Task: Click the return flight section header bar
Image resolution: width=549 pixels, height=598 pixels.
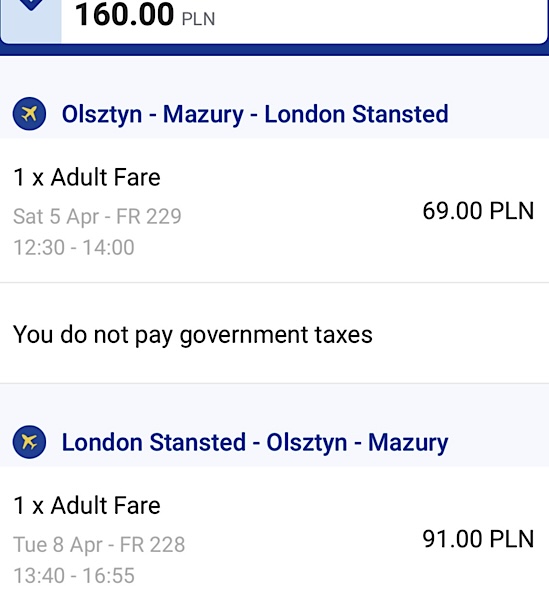Action: (274, 442)
